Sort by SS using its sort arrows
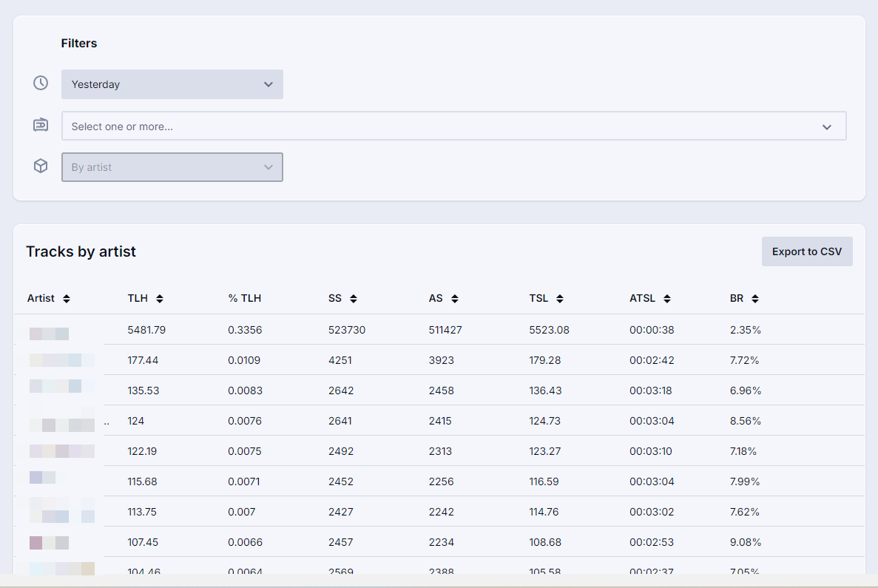Screen dimensions: 878x588 click(354, 299)
